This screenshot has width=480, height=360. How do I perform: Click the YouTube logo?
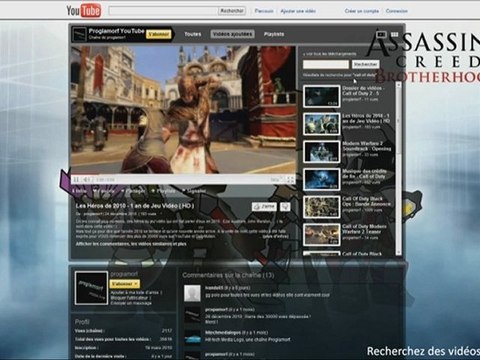[83, 11]
